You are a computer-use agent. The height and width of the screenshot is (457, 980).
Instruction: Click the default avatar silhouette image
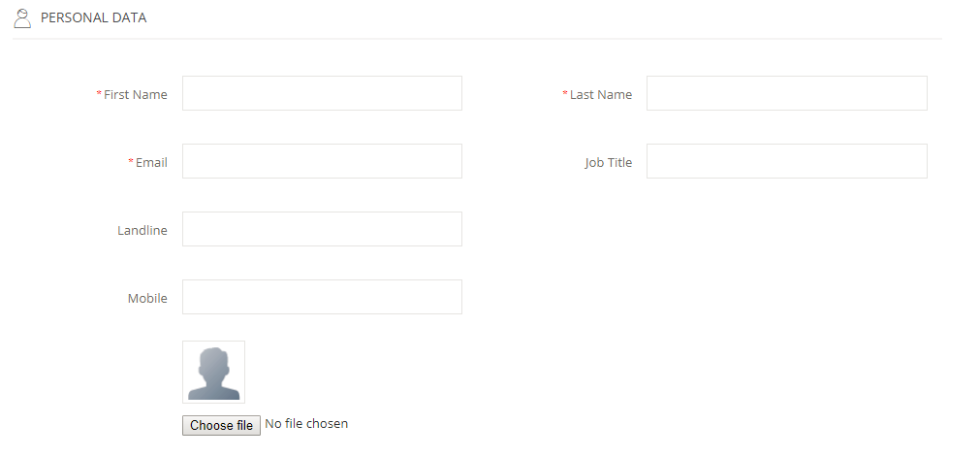coord(214,372)
